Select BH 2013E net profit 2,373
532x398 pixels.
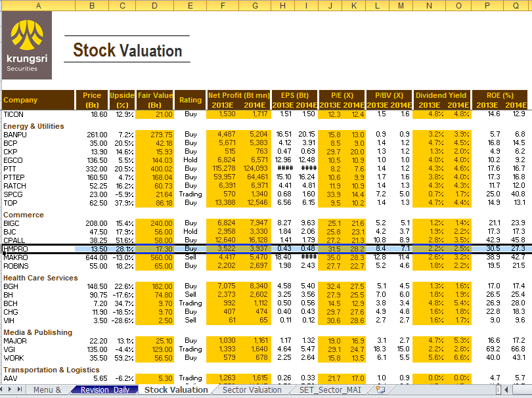tap(223, 295)
